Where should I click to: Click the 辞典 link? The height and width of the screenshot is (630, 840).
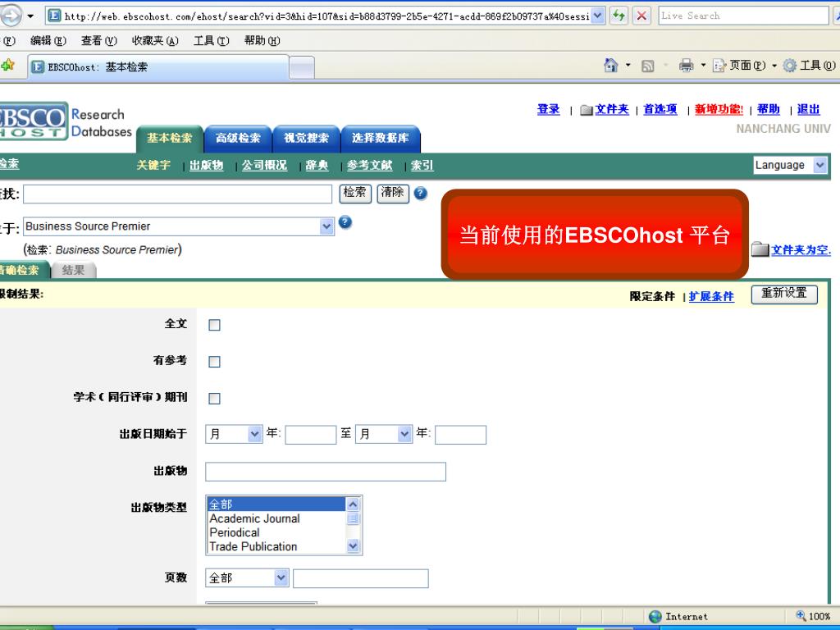317,166
